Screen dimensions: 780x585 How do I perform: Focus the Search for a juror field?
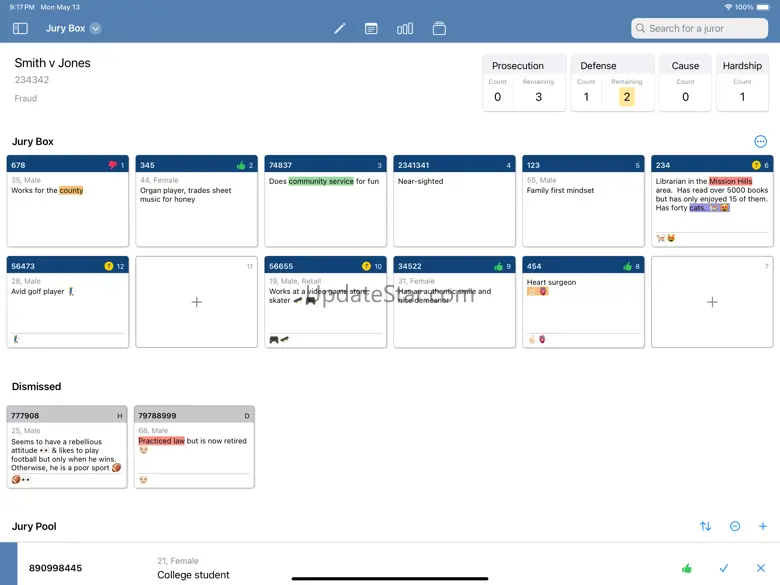699,28
